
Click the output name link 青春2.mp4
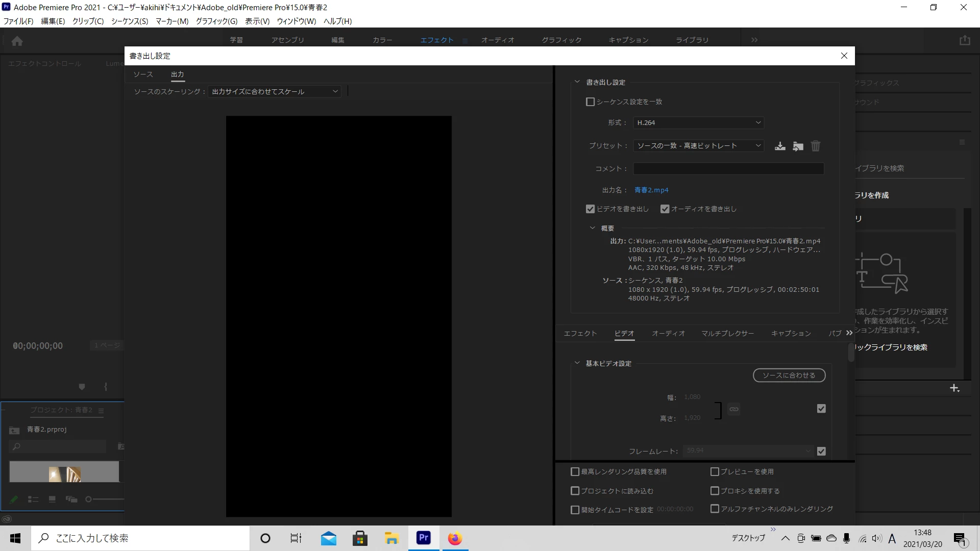click(651, 190)
